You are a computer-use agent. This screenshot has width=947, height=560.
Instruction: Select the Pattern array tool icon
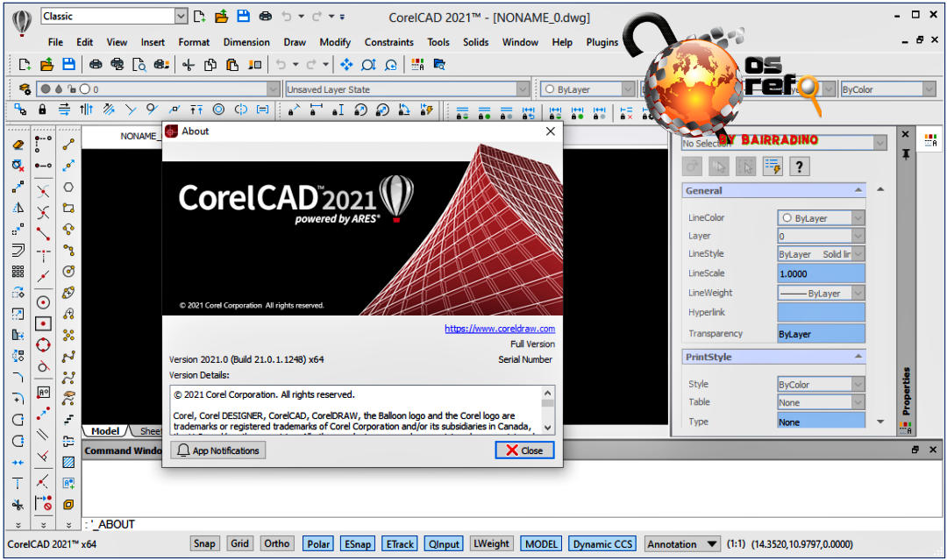click(x=18, y=272)
